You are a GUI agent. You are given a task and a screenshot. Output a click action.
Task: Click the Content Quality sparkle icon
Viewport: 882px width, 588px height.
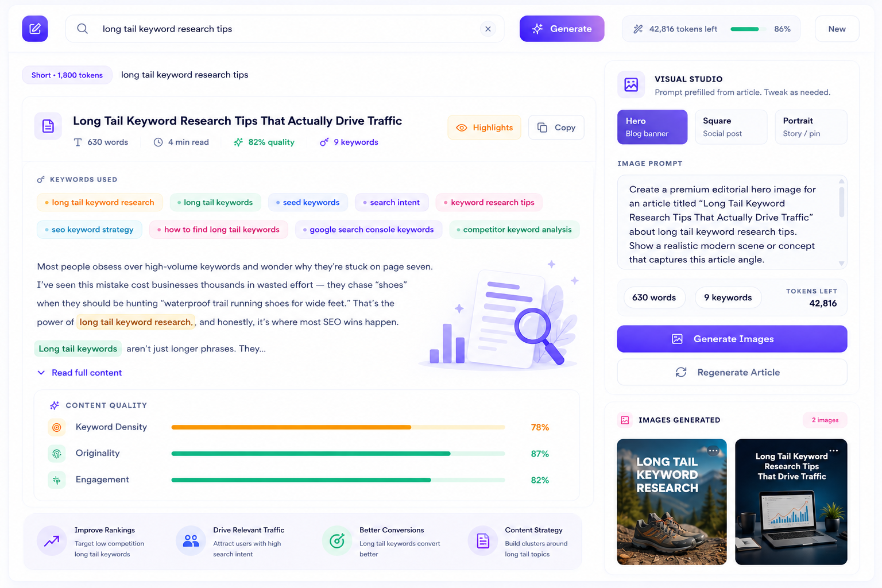pos(55,405)
